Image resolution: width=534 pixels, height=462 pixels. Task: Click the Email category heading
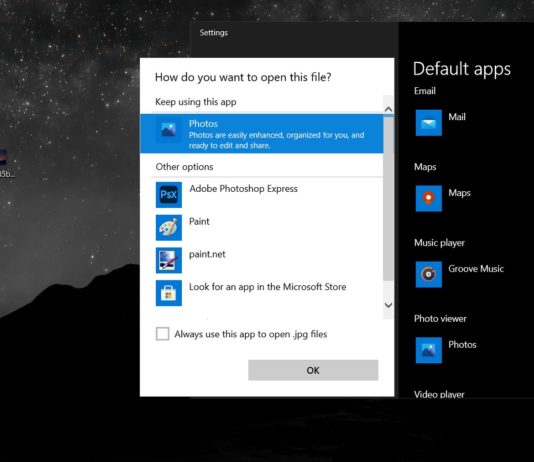425,91
